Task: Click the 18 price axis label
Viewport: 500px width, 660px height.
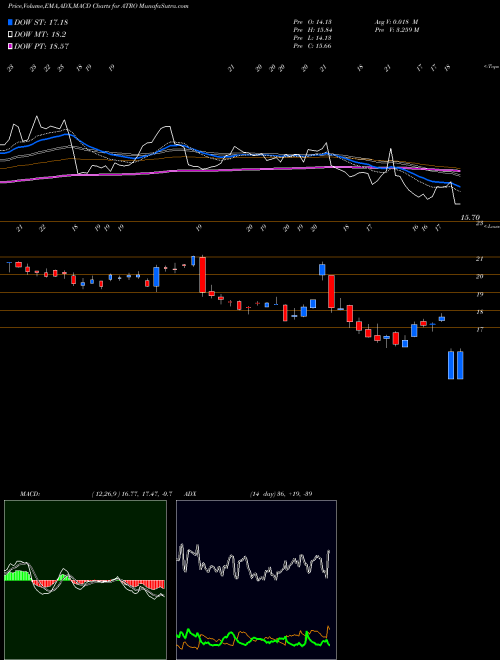Action: [479, 312]
